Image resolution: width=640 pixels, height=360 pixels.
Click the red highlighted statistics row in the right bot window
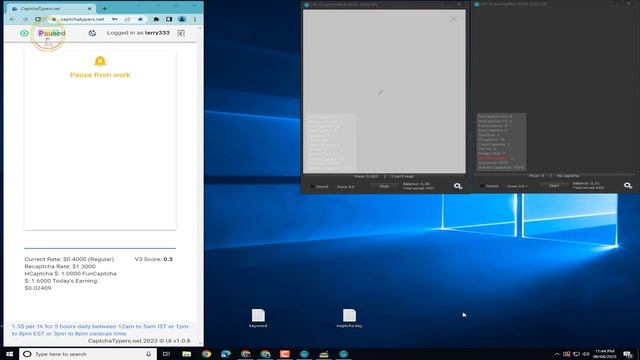496,158
